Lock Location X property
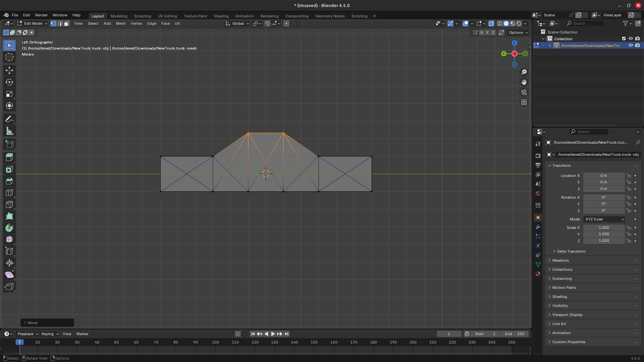Image resolution: width=644 pixels, height=362 pixels. coord(629,176)
